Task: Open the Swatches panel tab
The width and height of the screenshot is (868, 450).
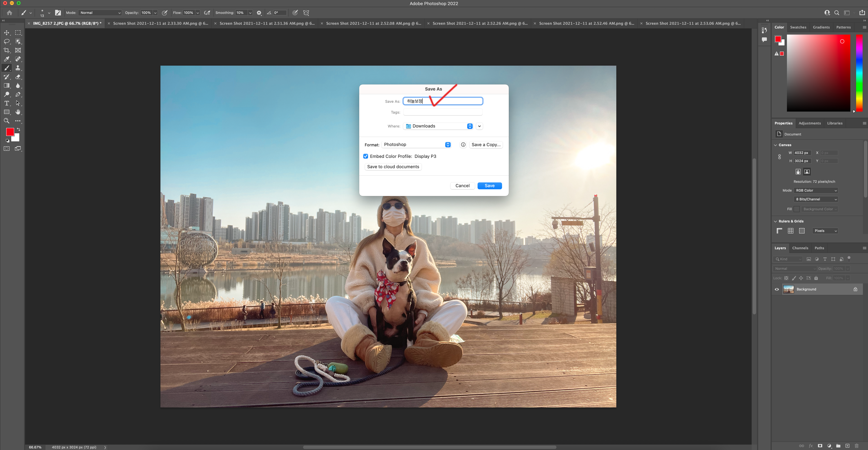Action: tap(798, 27)
